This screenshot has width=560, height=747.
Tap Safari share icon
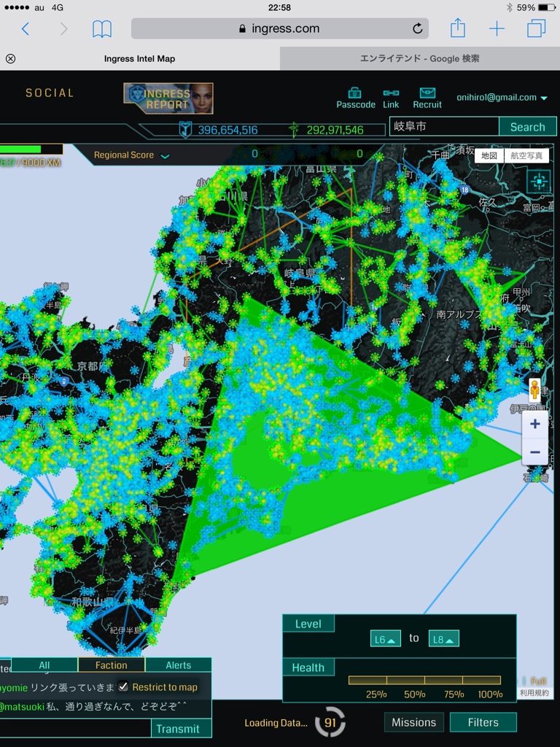pyautogui.click(x=457, y=29)
